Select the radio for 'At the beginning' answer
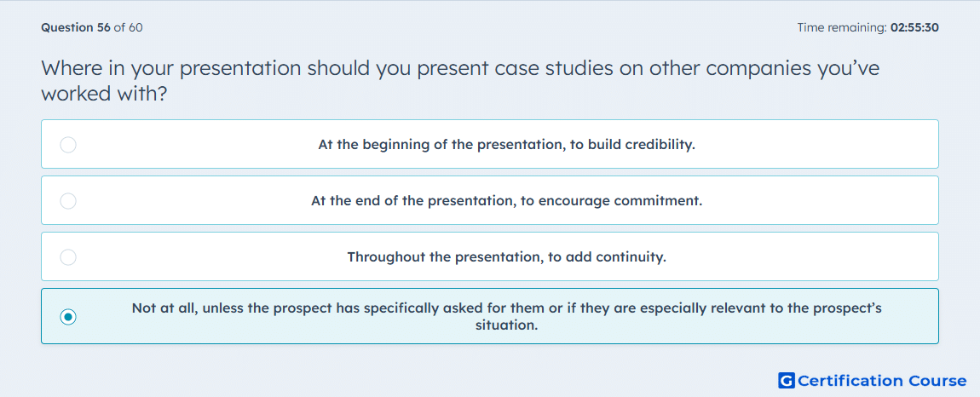The image size is (980, 397). pyautogui.click(x=68, y=145)
